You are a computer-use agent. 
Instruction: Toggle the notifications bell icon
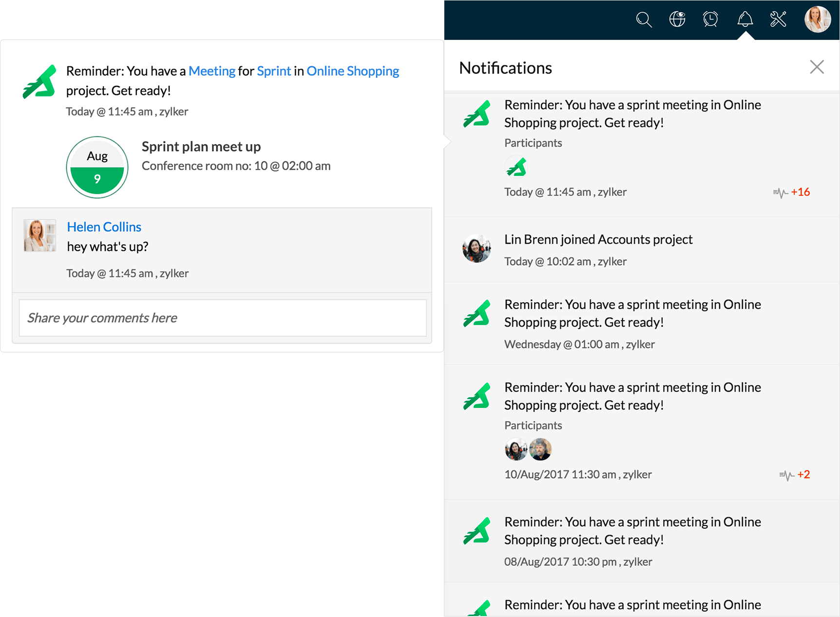pyautogui.click(x=745, y=19)
